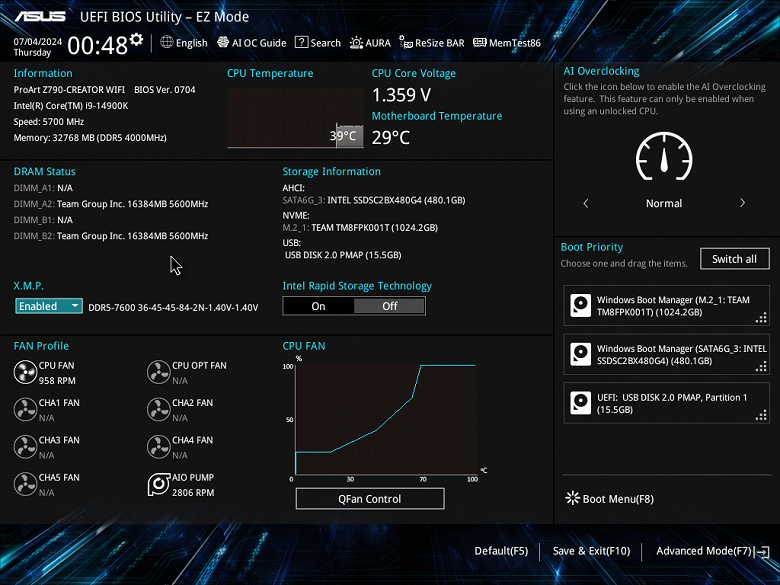Turn Intel Rapid Storage Technology On

[318, 306]
